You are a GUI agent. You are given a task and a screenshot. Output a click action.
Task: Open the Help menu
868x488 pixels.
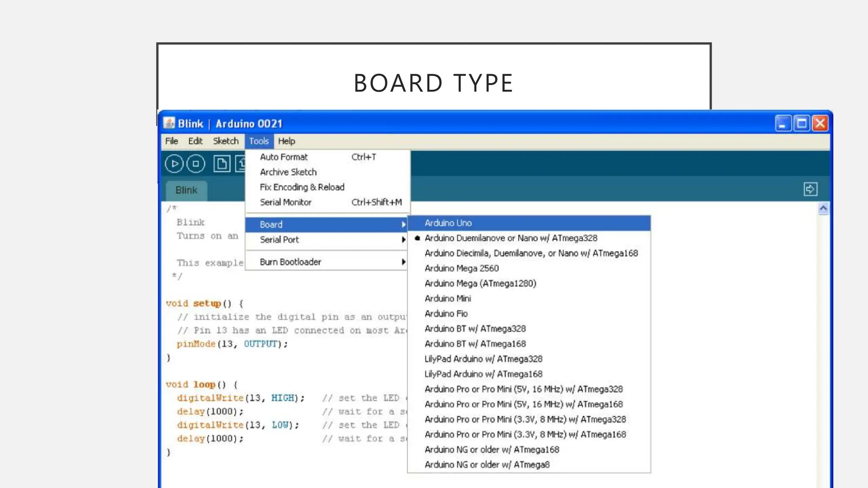287,141
